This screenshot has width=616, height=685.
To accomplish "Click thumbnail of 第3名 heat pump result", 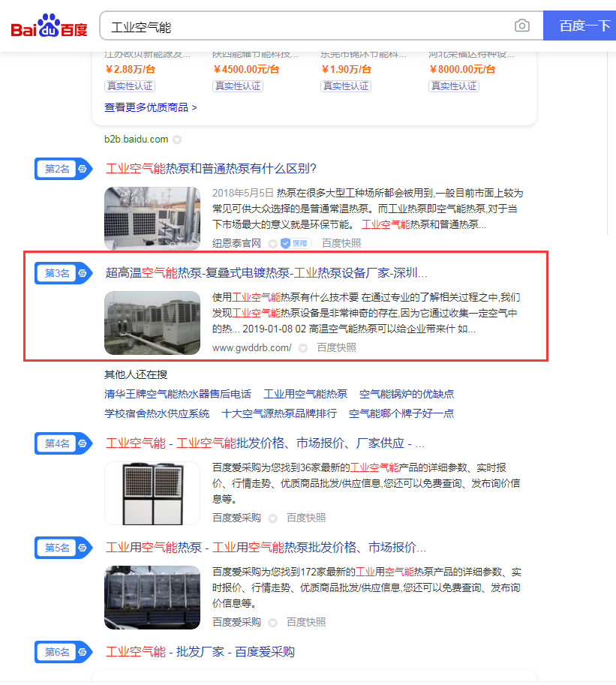I will [x=152, y=323].
